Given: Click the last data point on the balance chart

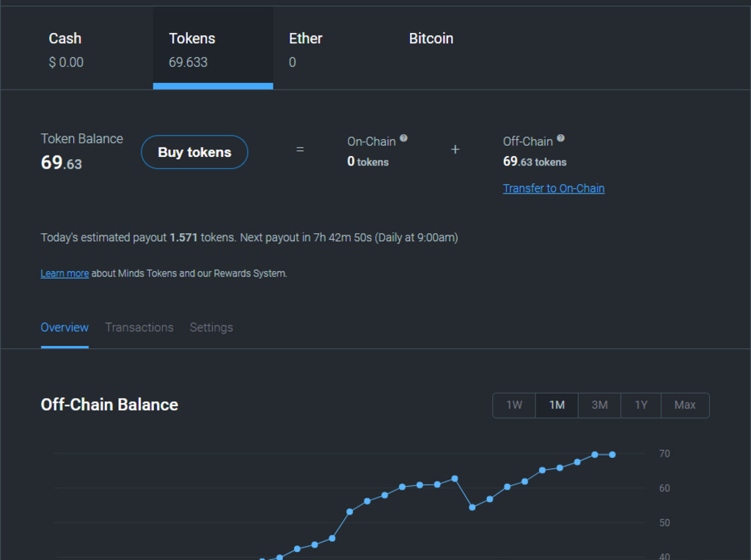Looking at the screenshot, I should coord(612,454).
